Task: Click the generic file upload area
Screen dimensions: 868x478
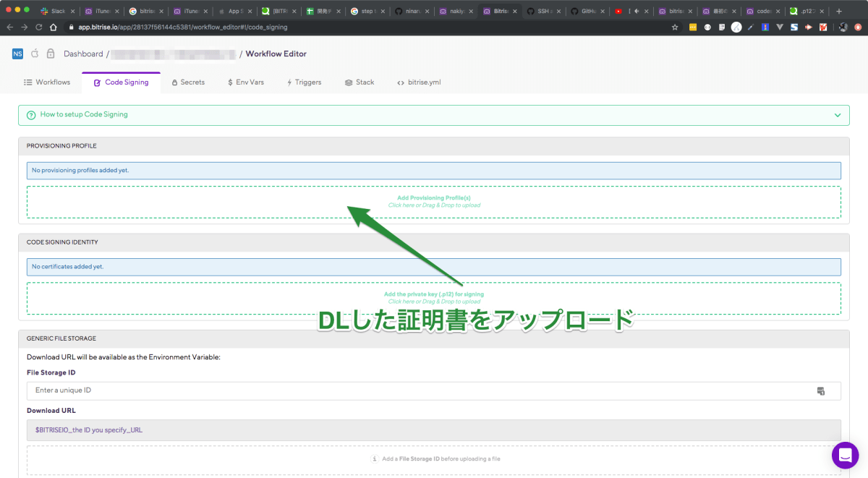Action: (434, 459)
